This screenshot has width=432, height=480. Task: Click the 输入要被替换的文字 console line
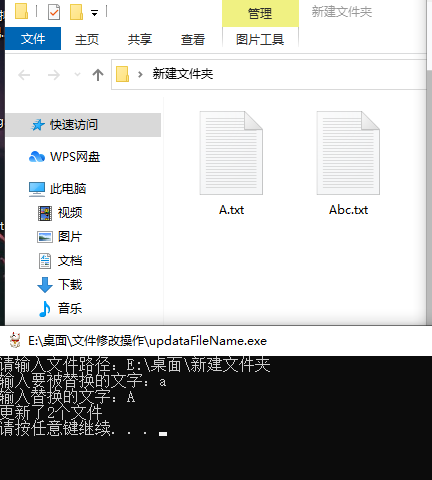[x=83, y=380]
